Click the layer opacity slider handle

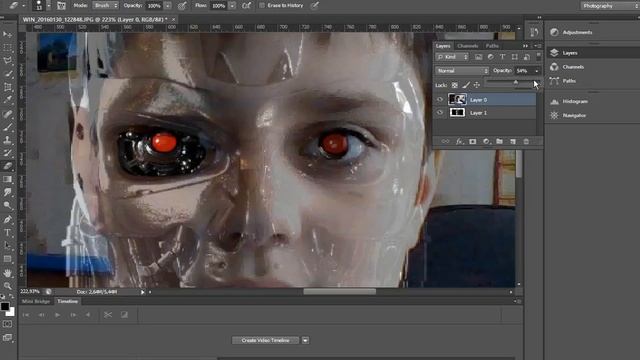(x=516, y=82)
